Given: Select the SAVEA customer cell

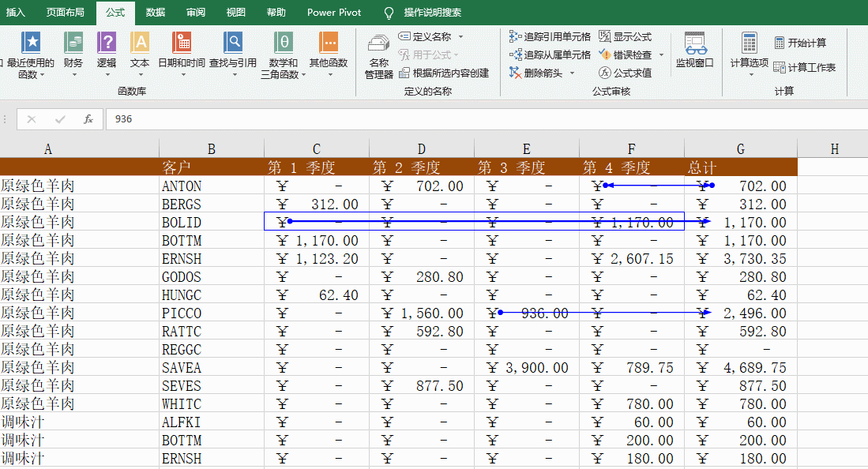Looking at the screenshot, I should [212, 368].
